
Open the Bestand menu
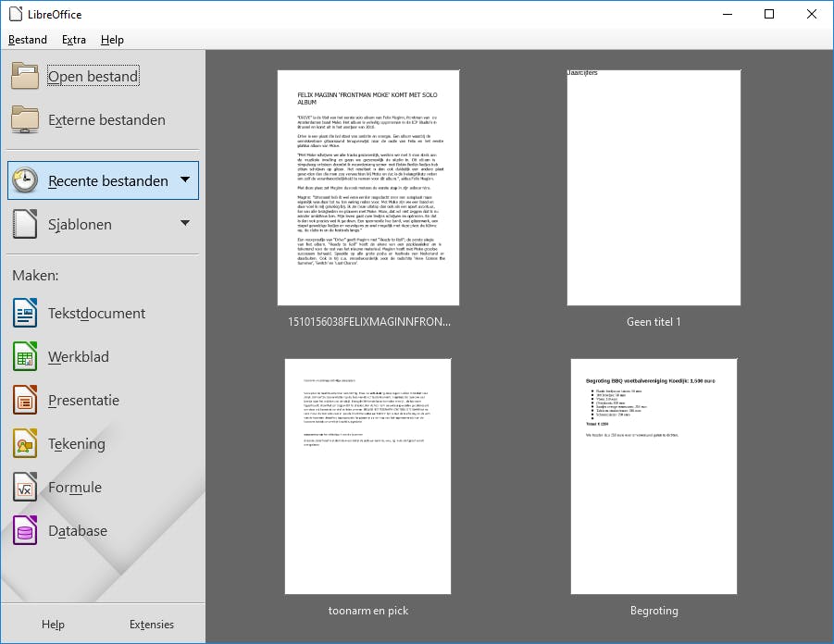28,40
